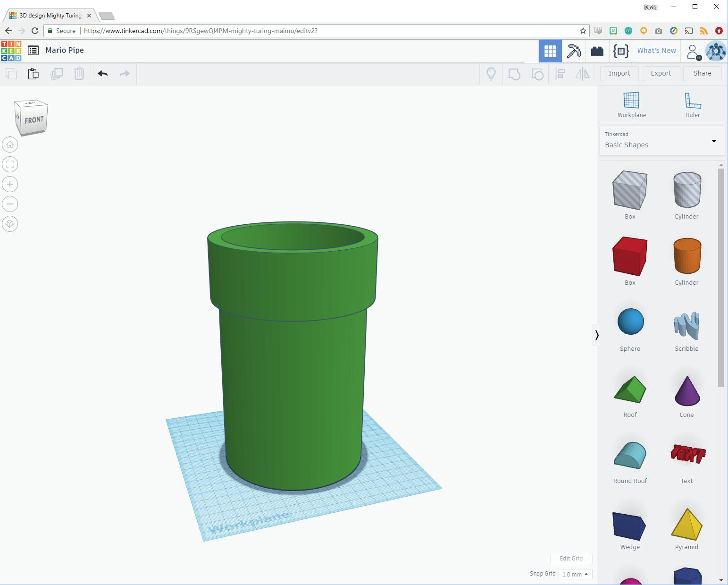Screen dimensions: 728x585
Task: Open the Shape Generators code icon
Action: point(621,51)
